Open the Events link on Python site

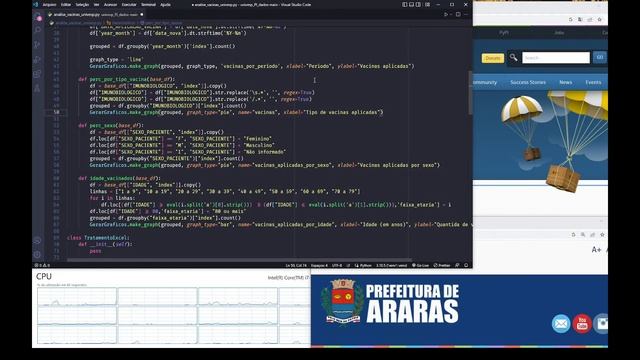593,82
